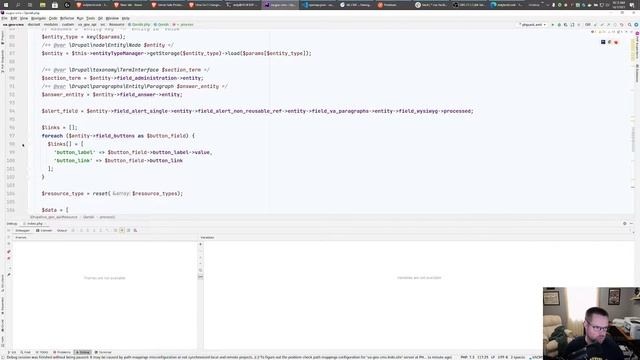Click the pin tab icon in debug sidebar
The height and width of the screenshot is (360, 640).
[x=9, y=275]
